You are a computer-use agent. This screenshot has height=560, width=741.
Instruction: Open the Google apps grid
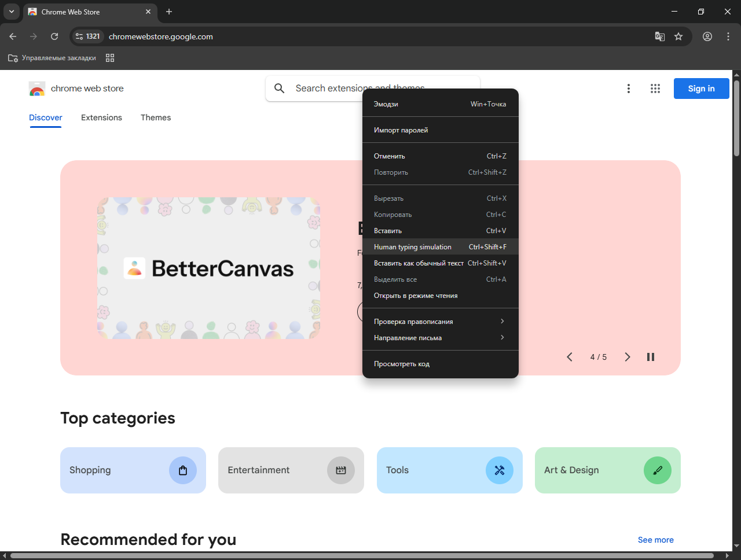pyautogui.click(x=655, y=89)
